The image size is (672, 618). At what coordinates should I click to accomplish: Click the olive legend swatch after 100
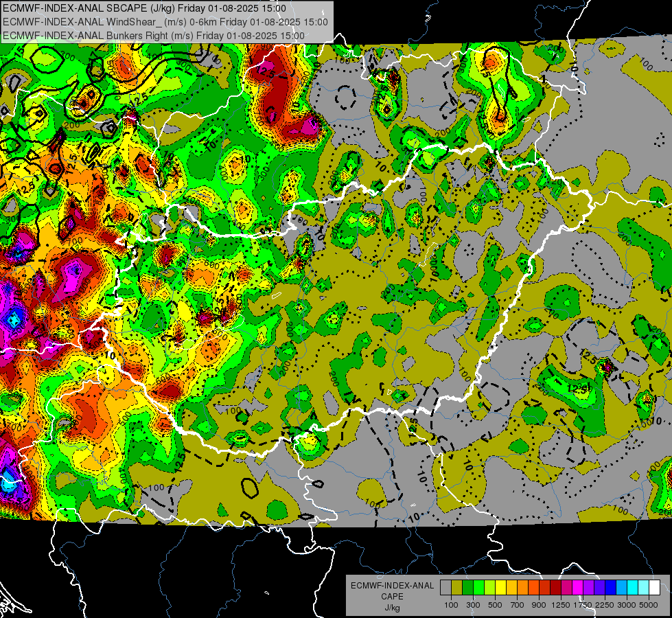point(457,587)
